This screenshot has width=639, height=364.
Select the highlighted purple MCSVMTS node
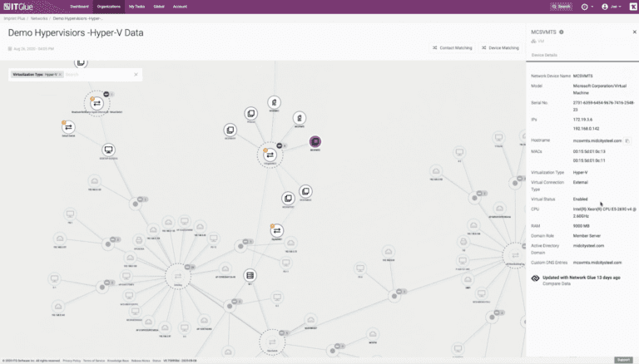[315, 141]
